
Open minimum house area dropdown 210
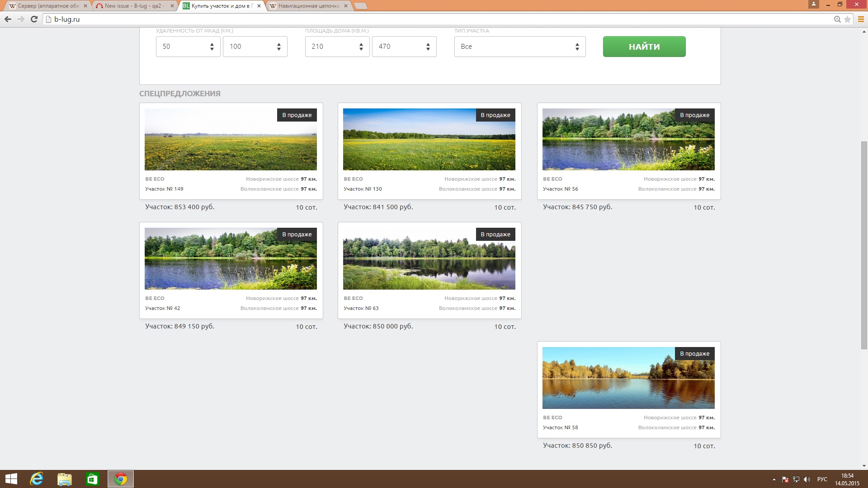pos(337,47)
